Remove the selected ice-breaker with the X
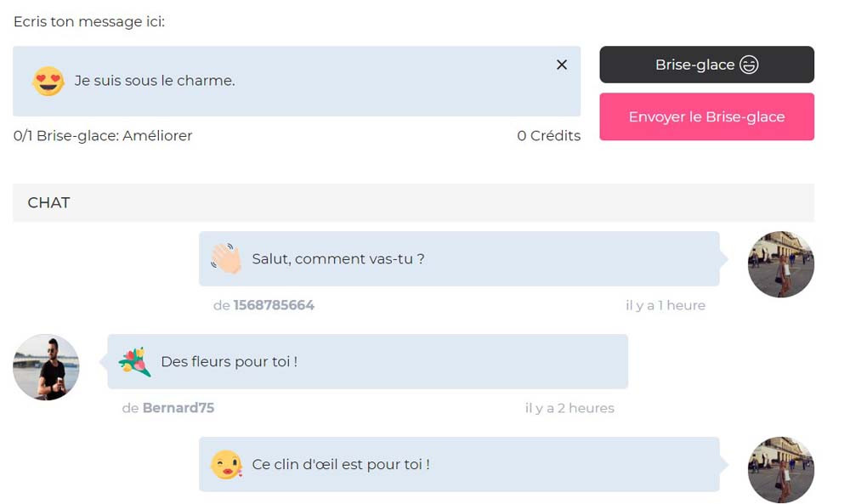850x504 pixels. tap(561, 65)
